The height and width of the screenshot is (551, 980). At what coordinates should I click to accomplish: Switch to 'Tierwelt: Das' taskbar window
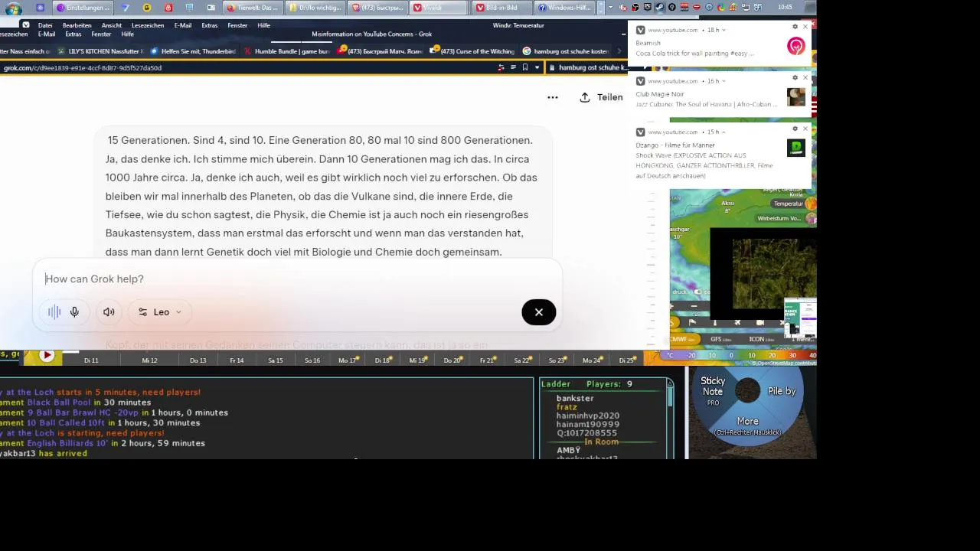click(253, 8)
